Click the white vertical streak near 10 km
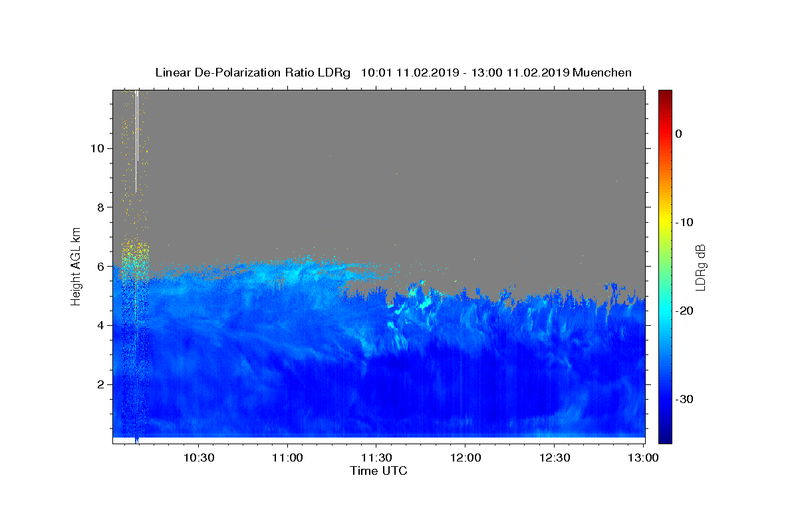The height and width of the screenshot is (532, 798). click(x=136, y=141)
